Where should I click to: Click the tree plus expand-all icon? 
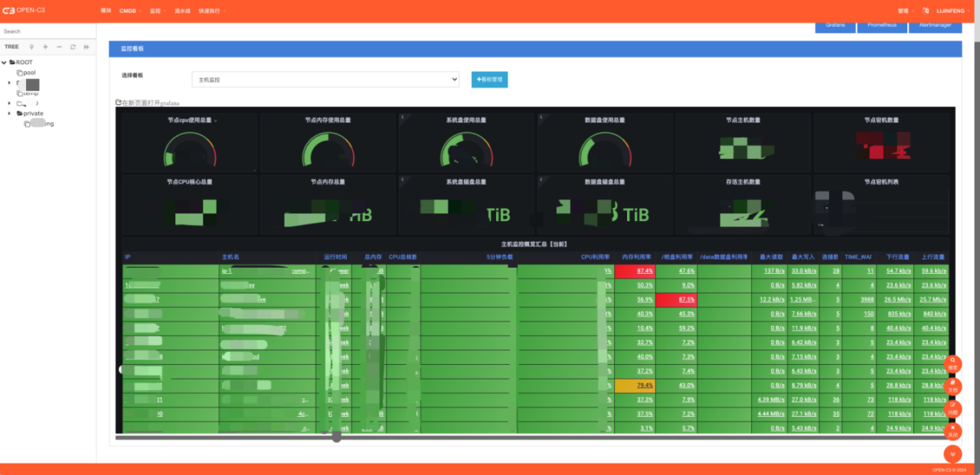pos(45,47)
